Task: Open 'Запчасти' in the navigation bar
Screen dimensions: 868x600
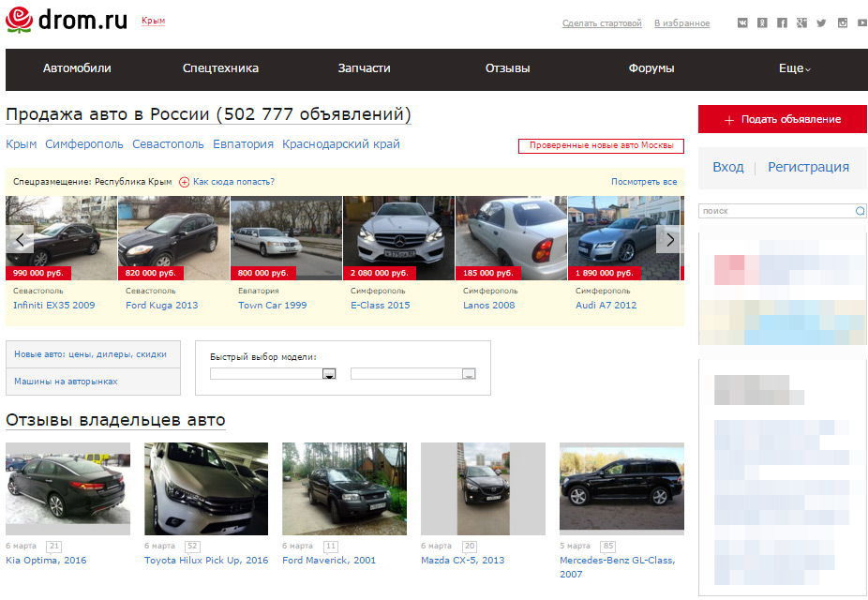Action: click(364, 68)
